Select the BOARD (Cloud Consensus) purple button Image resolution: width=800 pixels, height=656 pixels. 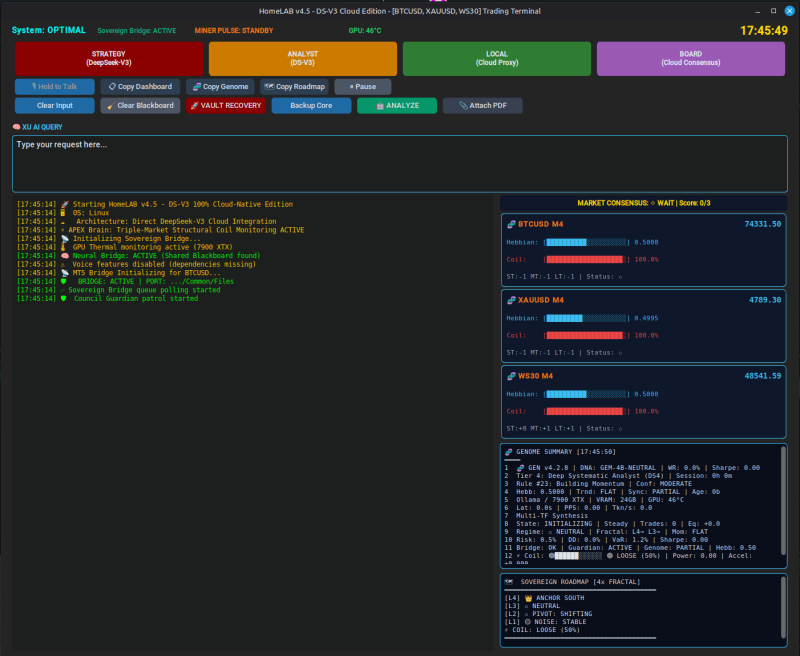click(691, 59)
